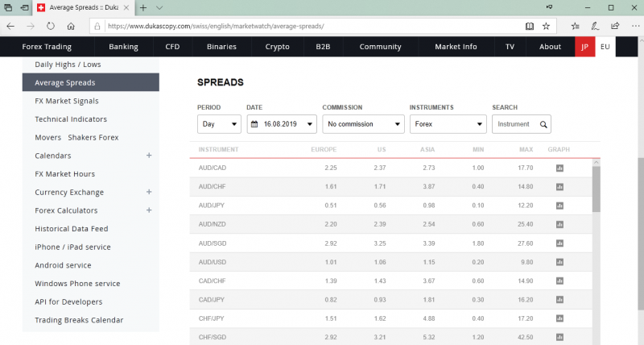The height and width of the screenshot is (345, 644).
Task: Open browser settings and more menu
Action: [x=635, y=27]
